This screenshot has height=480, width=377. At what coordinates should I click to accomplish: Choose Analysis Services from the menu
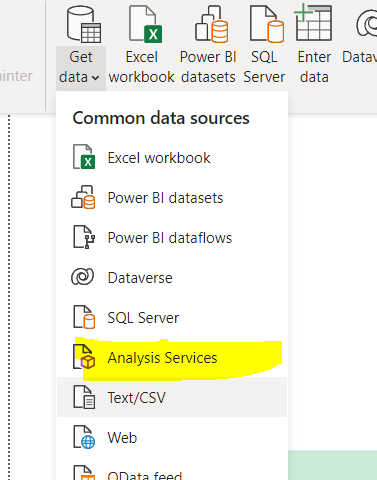[172, 358]
